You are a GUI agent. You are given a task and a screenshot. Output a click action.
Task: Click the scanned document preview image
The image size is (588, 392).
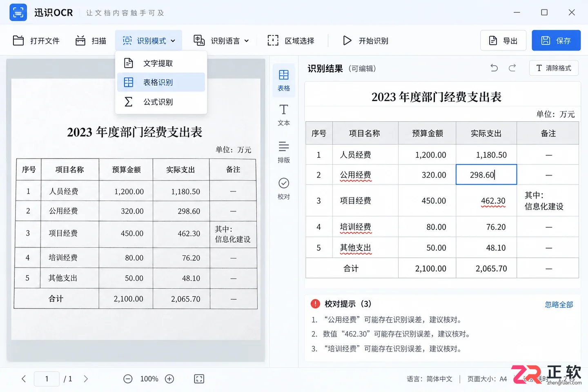pos(136,209)
